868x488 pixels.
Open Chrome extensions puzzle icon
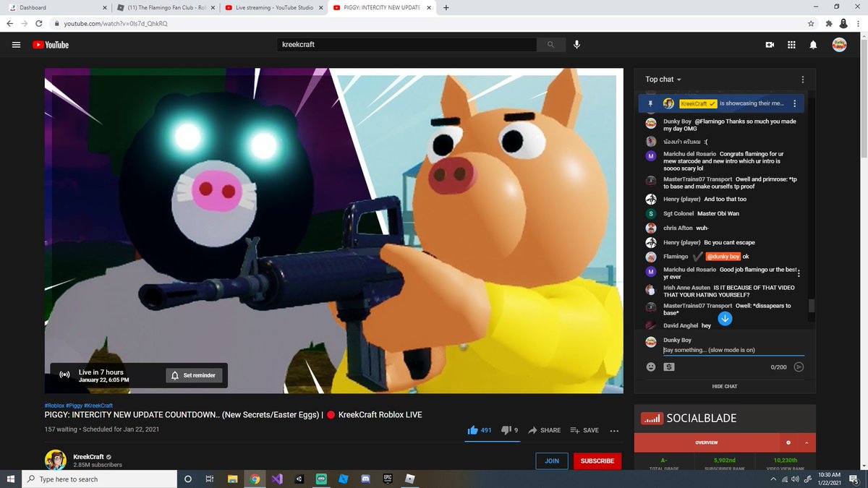(828, 23)
